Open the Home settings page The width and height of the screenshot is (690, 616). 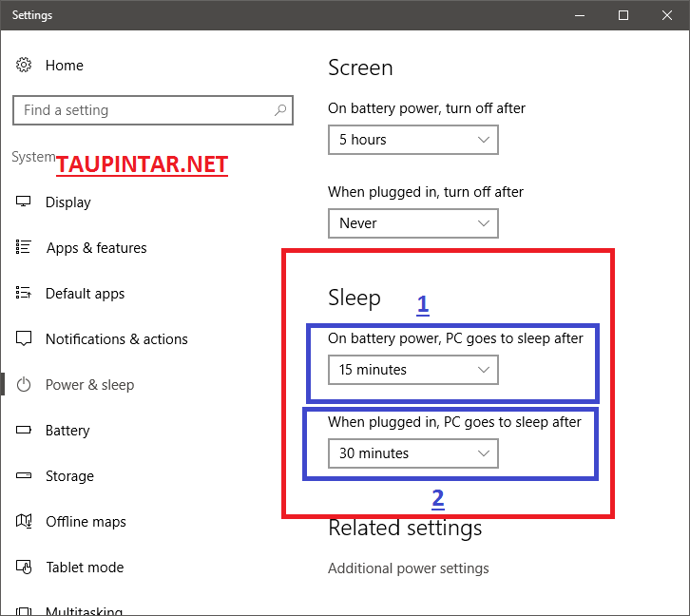[x=65, y=66]
